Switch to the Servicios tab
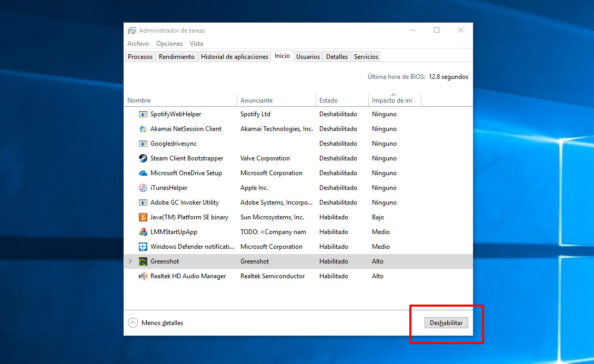The height and width of the screenshot is (364, 594). pyautogui.click(x=365, y=56)
